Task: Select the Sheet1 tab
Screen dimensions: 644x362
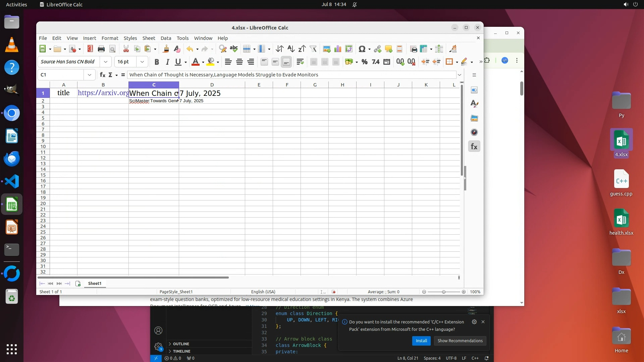Action: [95, 284]
